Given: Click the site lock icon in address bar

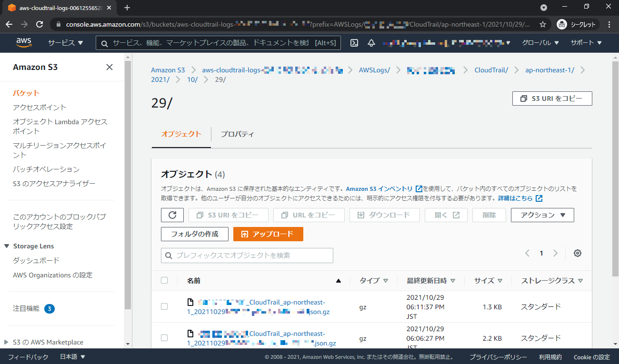Looking at the screenshot, I should (x=59, y=24).
